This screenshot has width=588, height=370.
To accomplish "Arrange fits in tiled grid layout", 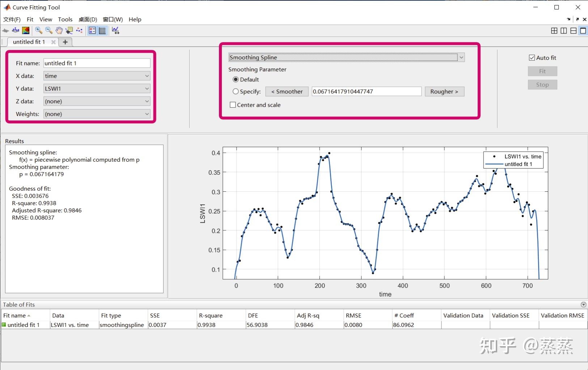I will click(x=554, y=31).
